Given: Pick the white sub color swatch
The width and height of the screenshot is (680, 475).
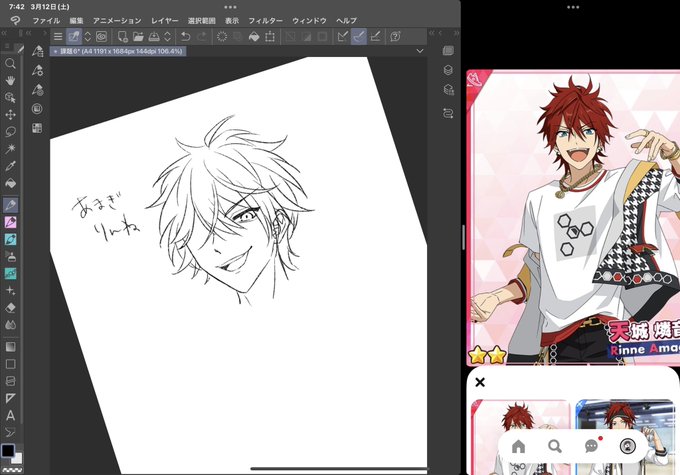Looking at the screenshot, I should (17, 459).
